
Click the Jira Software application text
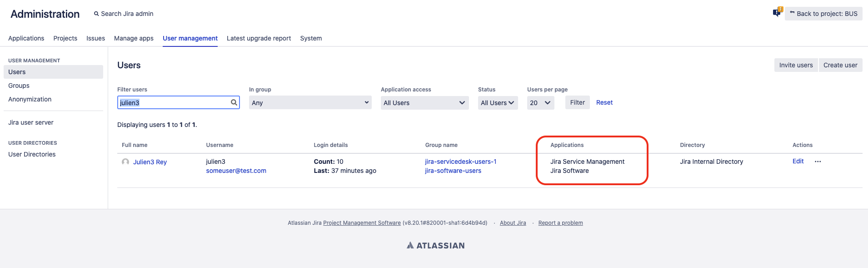[x=569, y=171]
